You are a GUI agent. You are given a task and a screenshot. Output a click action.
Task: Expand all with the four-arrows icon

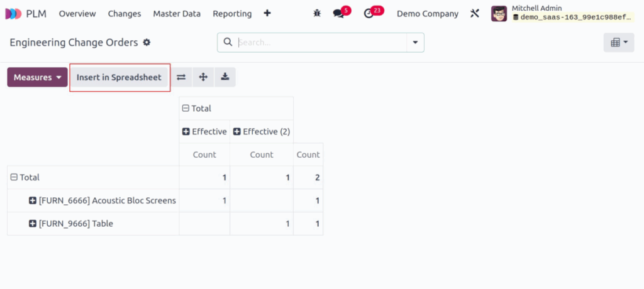[x=203, y=77]
